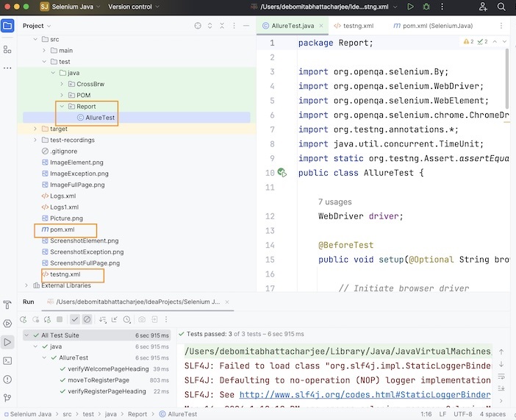Open the Terminal tool window icon
Image resolution: width=516 pixels, height=420 pixels.
7,360
